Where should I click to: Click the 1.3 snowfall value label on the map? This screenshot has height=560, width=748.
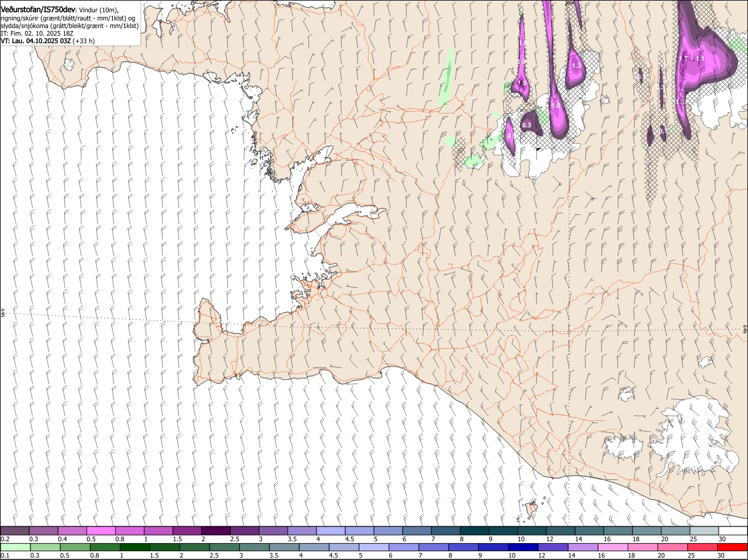click(x=576, y=66)
